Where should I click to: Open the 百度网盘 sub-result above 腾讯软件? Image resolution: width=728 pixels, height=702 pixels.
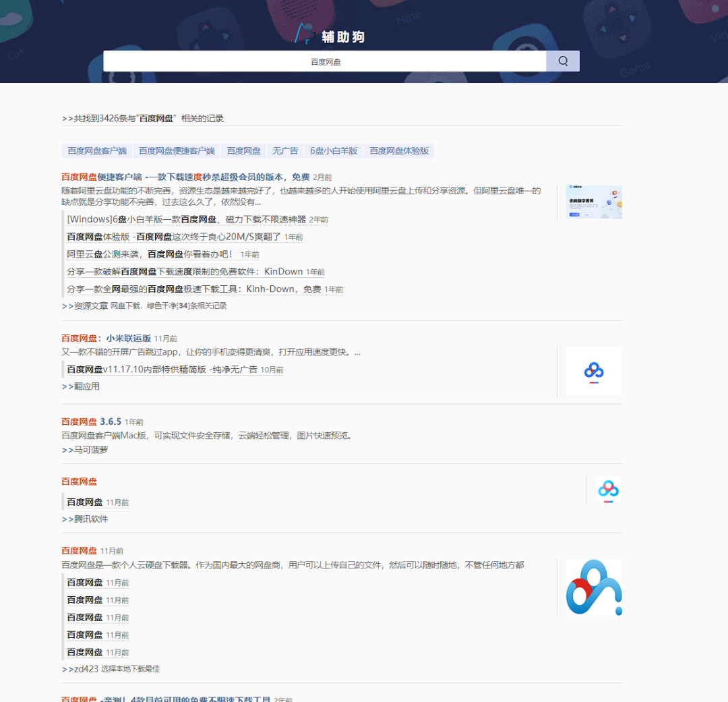84,502
